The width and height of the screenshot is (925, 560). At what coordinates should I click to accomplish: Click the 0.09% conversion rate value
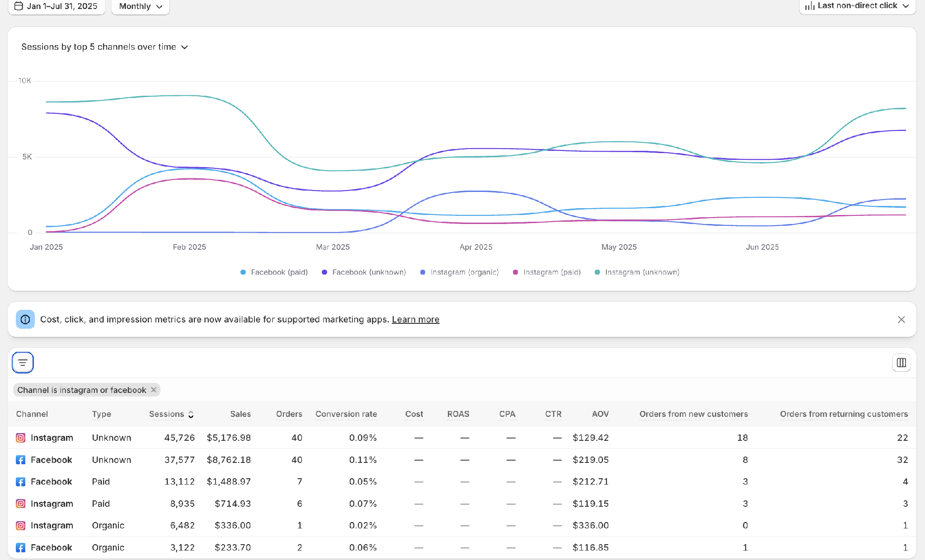(x=363, y=438)
